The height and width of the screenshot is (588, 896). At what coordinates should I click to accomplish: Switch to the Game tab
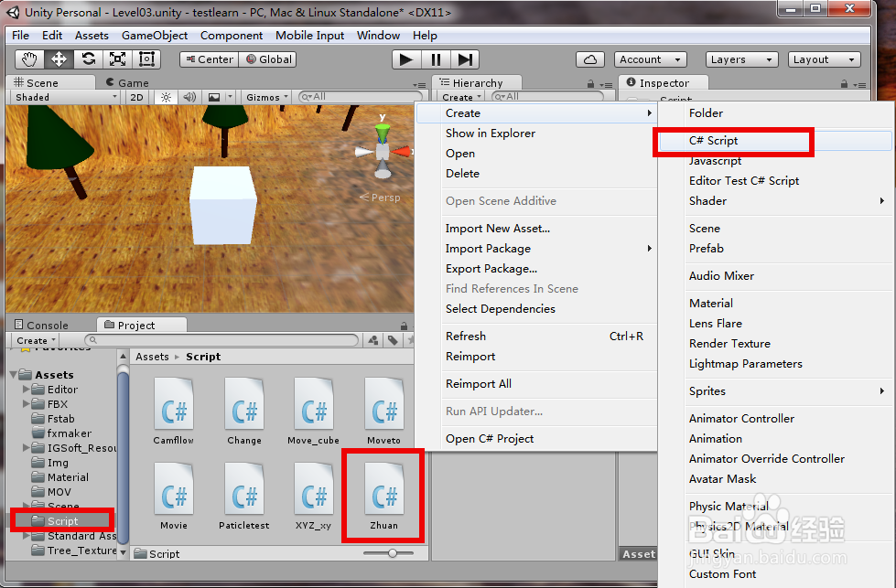coord(127,83)
